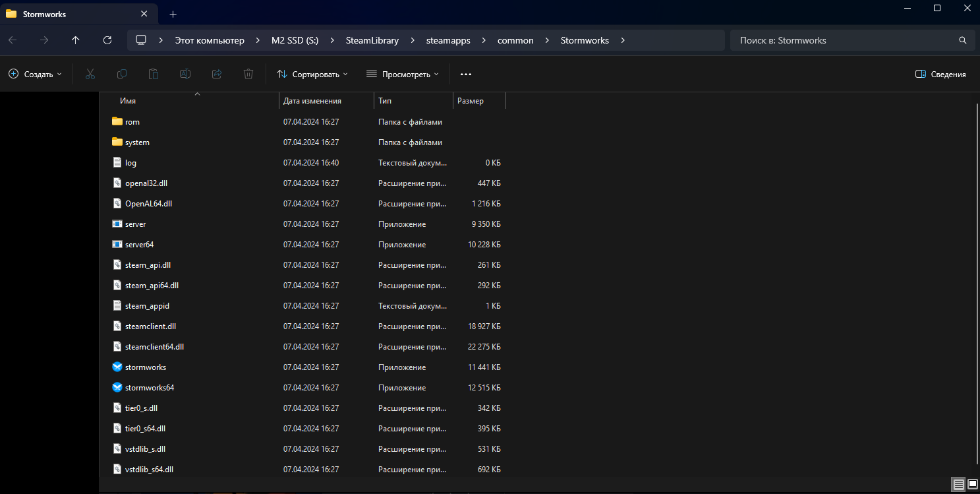Navigate to steamapps in the breadcrumb path
This screenshot has height=494, width=980.
[448, 40]
